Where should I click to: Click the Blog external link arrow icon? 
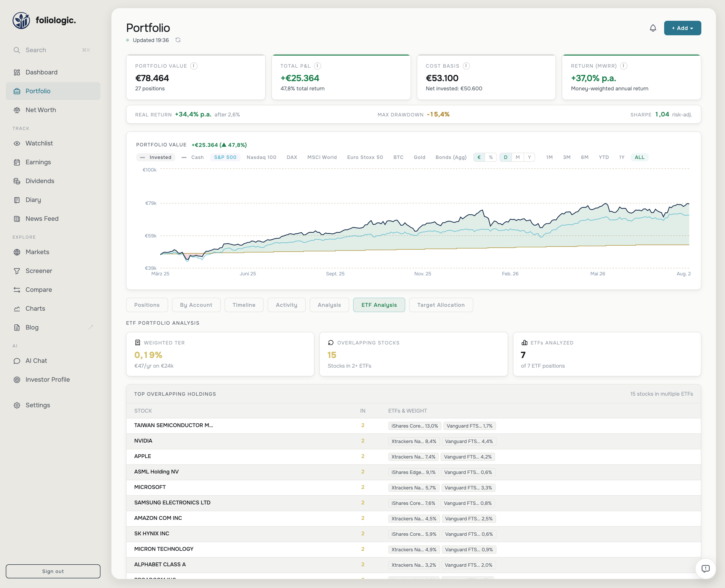click(x=91, y=327)
